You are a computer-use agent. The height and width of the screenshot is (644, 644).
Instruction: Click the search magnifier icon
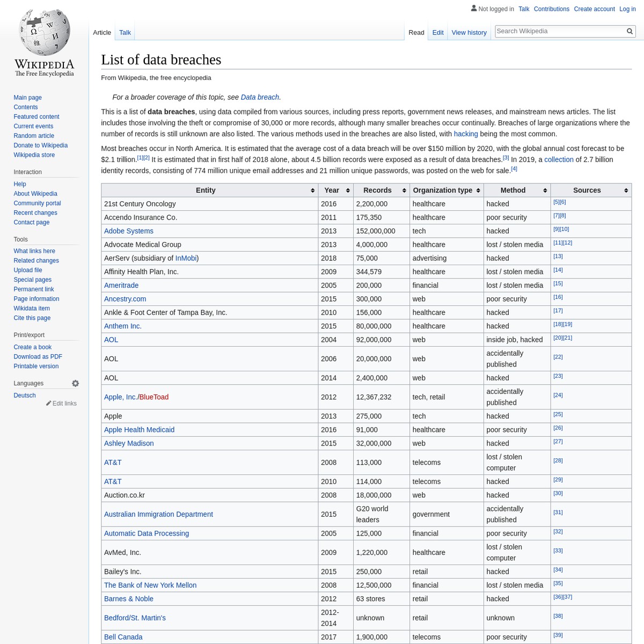pos(630,31)
